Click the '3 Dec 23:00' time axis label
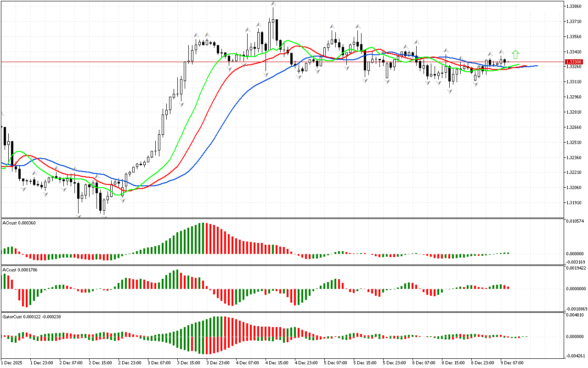 [x=218, y=362]
